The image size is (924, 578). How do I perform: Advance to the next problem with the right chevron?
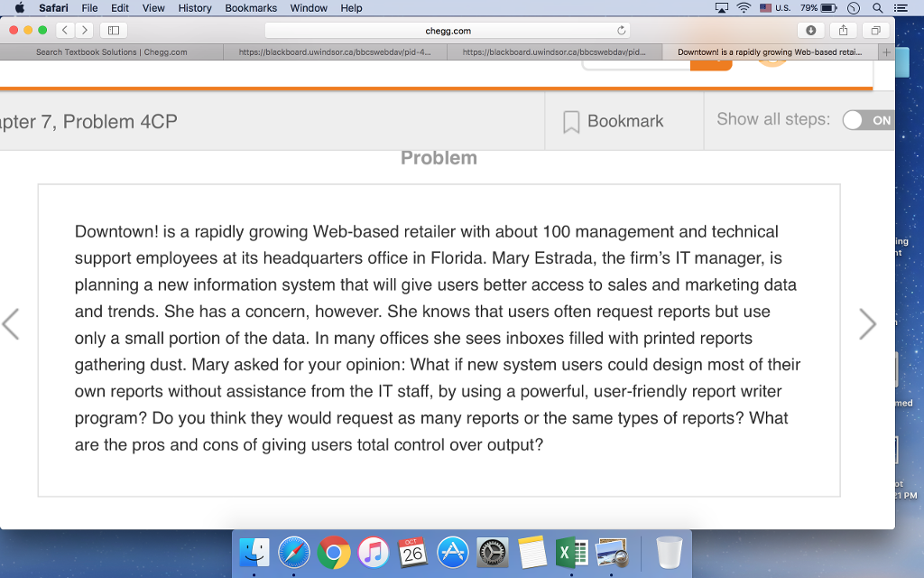(x=867, y=323)
